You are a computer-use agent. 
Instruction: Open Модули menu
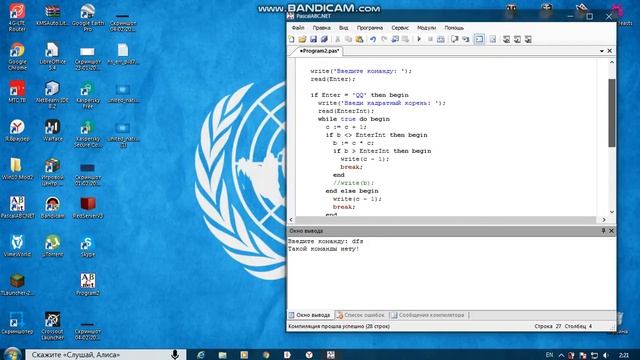pos(427,28)
